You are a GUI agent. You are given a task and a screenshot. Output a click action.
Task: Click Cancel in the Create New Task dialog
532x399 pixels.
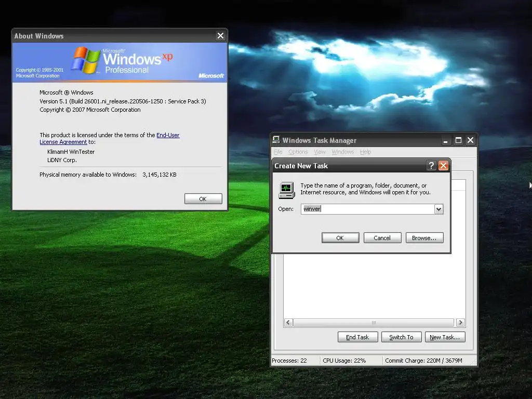click(382, 238)
